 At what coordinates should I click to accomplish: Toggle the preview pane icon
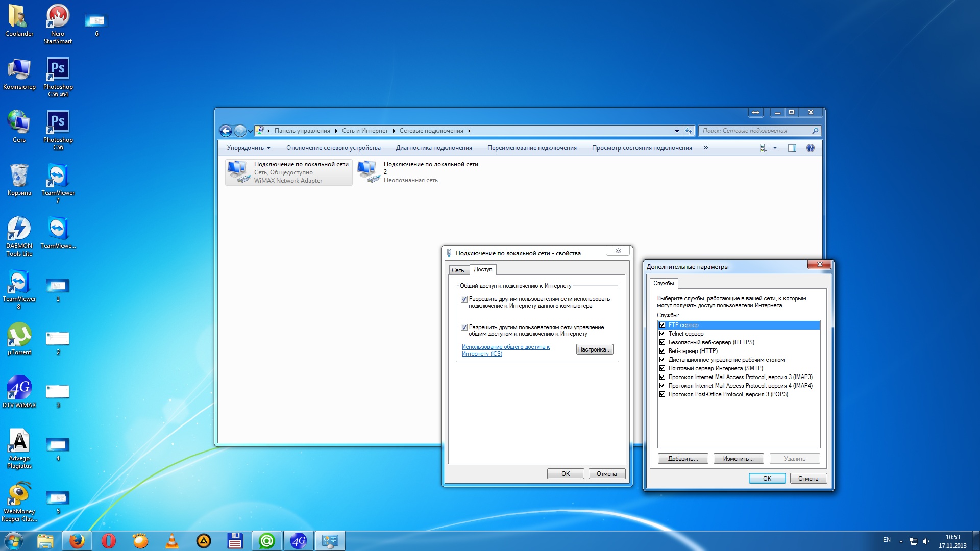coord(792,148)
